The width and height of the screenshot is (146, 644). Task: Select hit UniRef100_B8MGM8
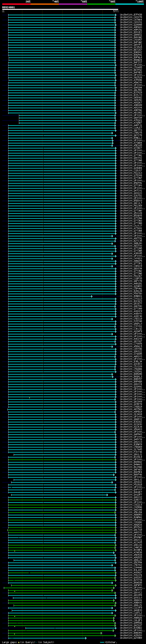click(x=131, y=374)
